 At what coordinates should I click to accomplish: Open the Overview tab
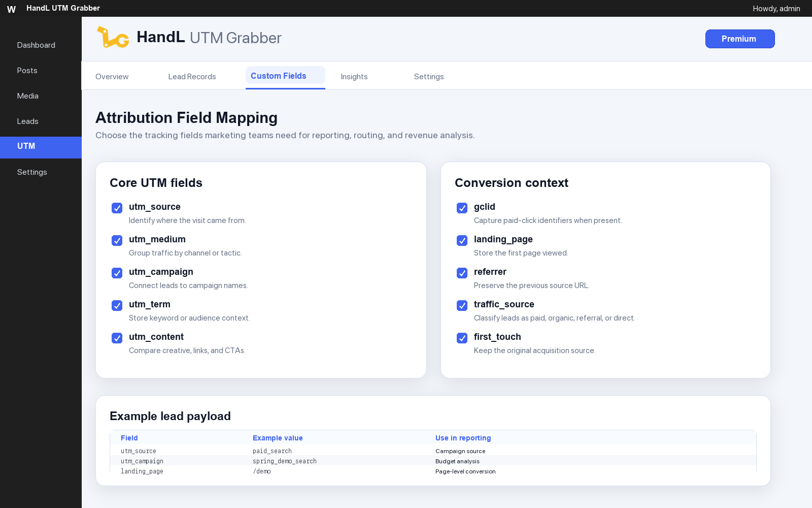[x=112, y=77]
